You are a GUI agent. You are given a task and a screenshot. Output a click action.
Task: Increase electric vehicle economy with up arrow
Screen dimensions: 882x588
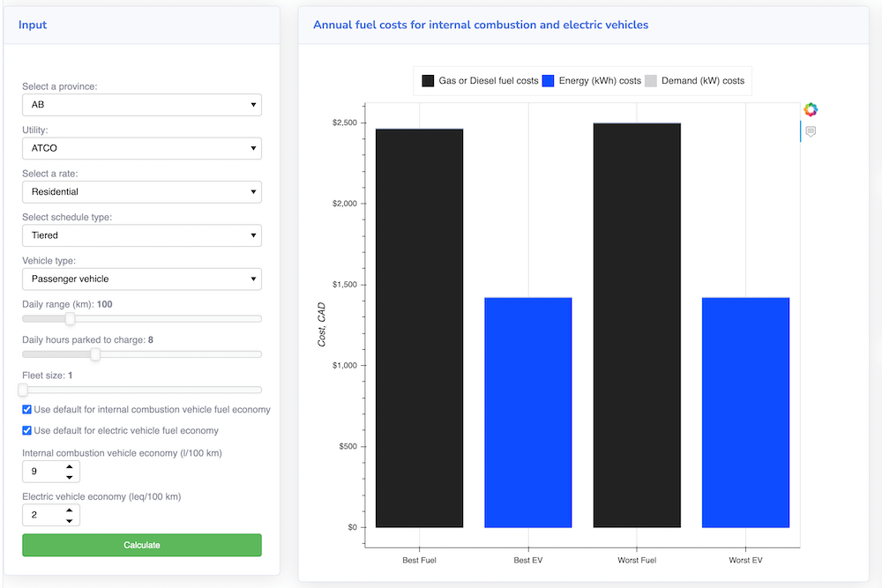pyautogui.click(x=69, y=510)
